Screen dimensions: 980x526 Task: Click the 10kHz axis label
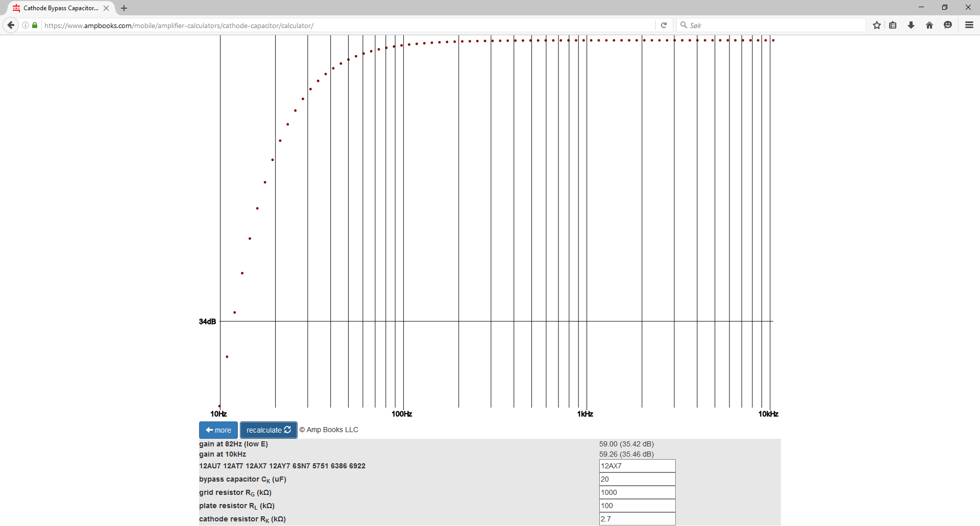[x=768, y=414]
